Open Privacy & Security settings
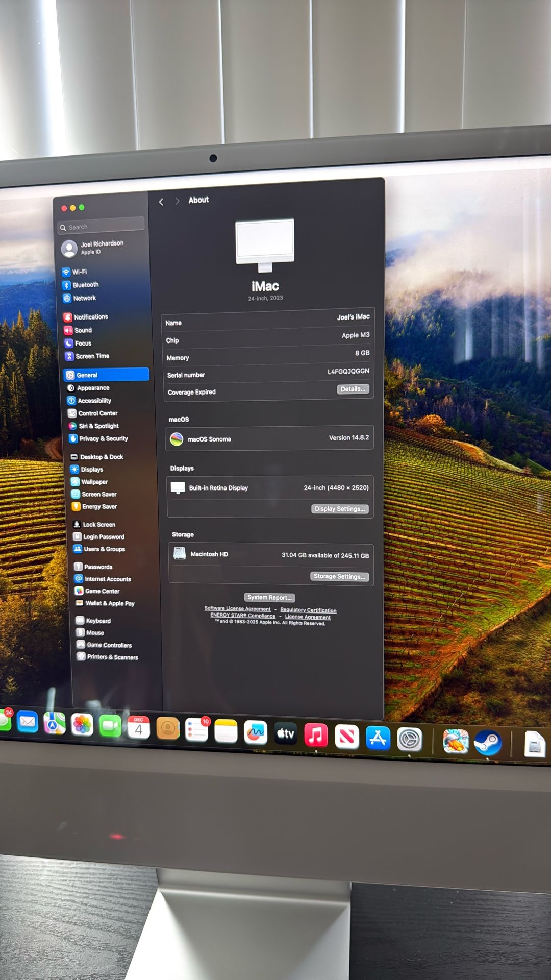Viewport: 551px width, 980px height. pos(103,438)
